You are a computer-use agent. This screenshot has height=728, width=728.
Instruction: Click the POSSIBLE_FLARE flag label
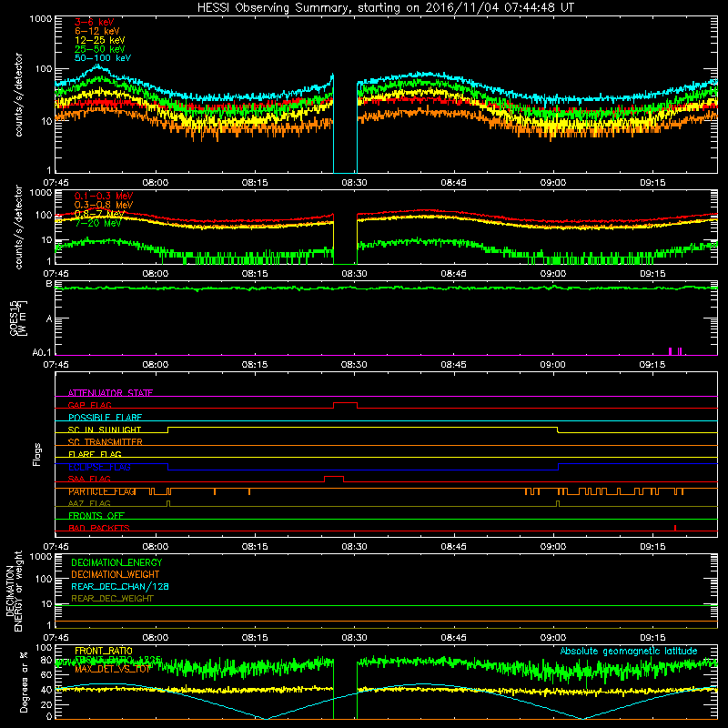pyautogui.click(x=105, y=418)
